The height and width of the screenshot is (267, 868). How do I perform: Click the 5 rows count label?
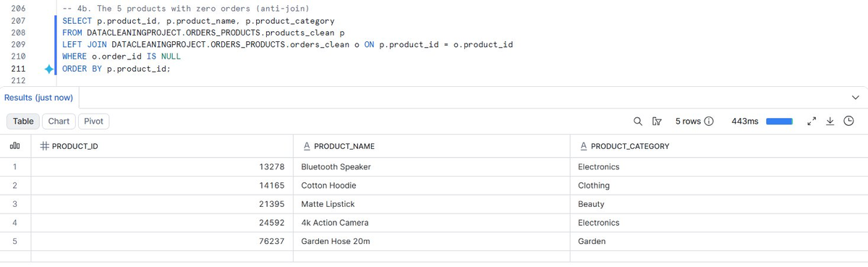coord(689,122)
